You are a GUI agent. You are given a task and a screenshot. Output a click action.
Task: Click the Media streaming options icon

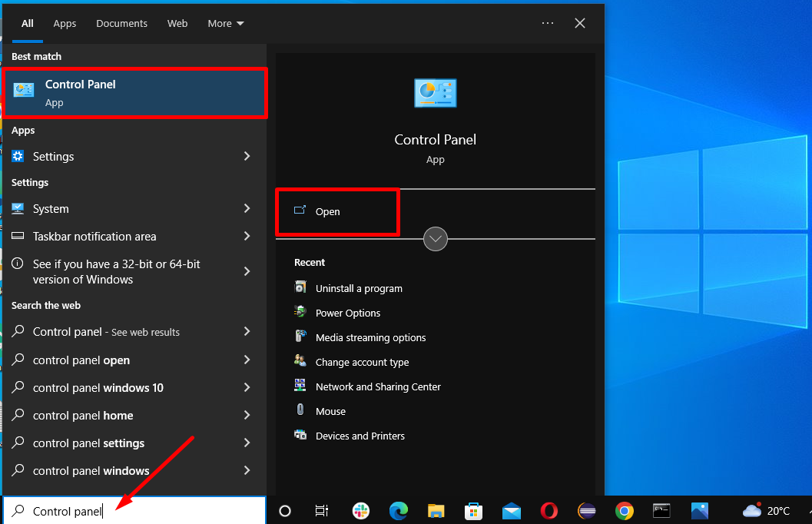point(300,337)
